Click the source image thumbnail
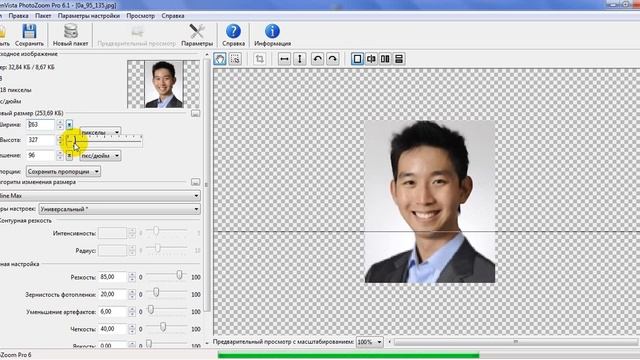 coord(164,84)
